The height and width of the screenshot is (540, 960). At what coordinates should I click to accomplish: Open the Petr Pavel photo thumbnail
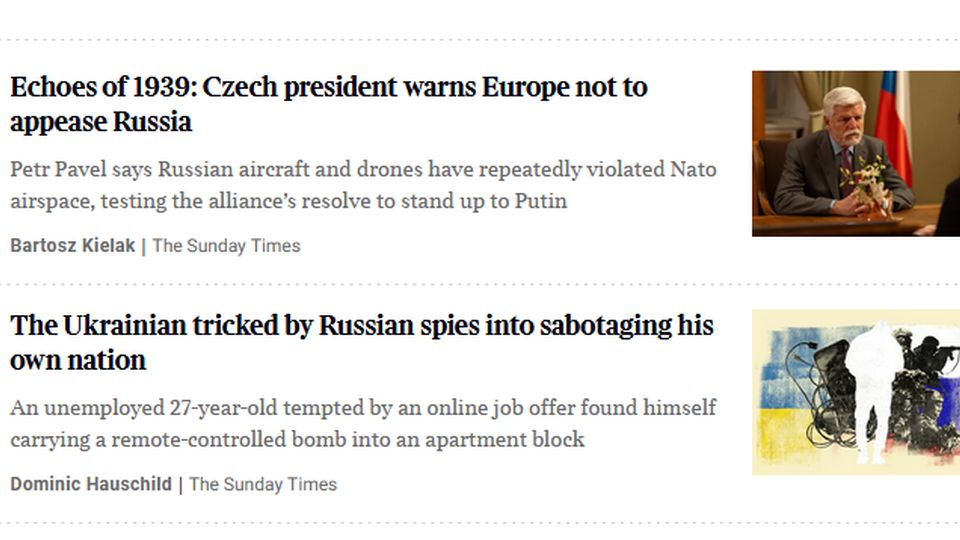(855, 153)
